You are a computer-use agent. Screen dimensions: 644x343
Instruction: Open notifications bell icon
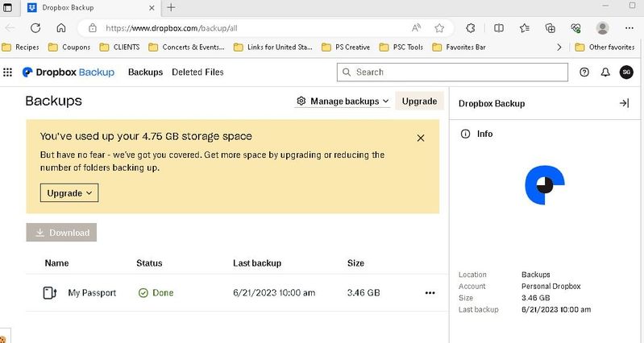[x=605, y=72]
